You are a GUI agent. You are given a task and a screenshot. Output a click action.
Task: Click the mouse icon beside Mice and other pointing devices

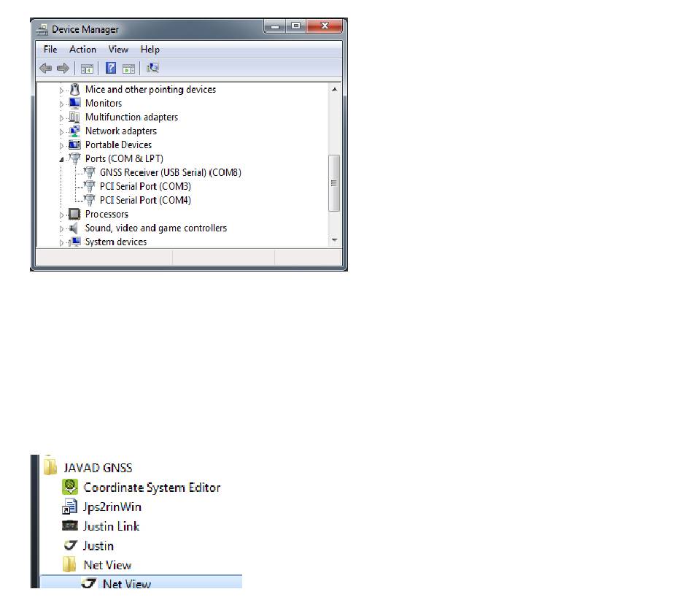point(74,89)
